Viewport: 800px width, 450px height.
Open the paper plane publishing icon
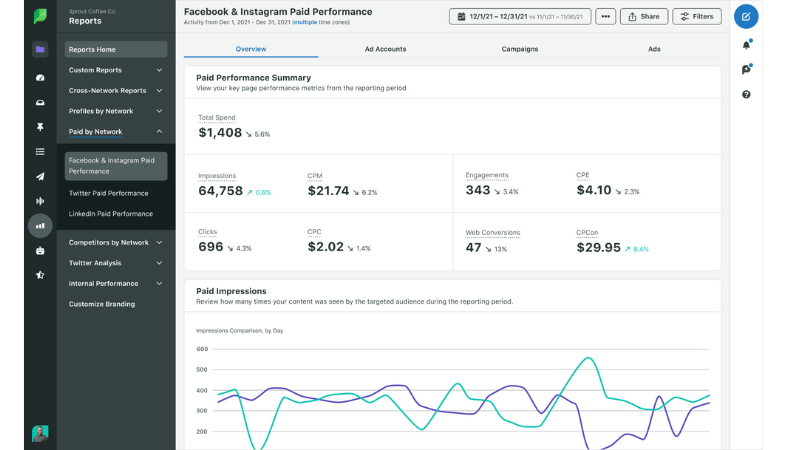40,177
